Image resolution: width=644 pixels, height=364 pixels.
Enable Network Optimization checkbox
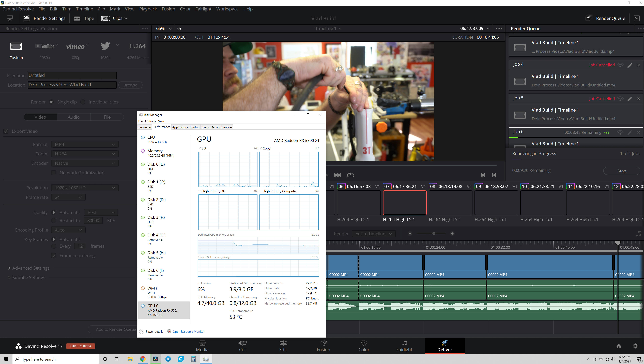[54, 173]
